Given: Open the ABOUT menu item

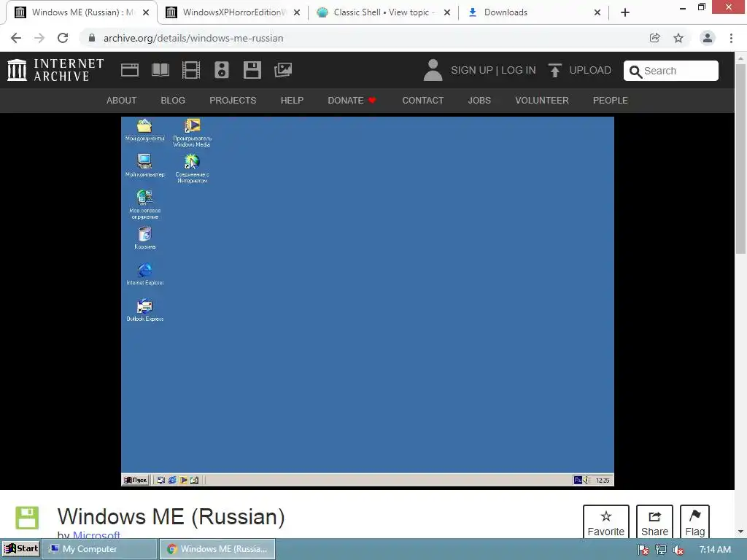Looking at the screenshot, I should click(122, 101).
